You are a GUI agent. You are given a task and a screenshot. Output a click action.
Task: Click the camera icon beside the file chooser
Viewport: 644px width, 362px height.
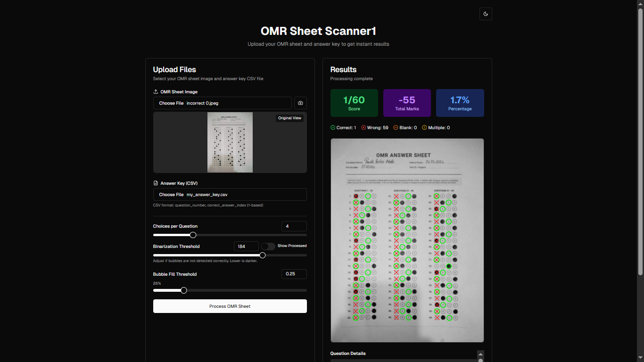click(300, 103)
